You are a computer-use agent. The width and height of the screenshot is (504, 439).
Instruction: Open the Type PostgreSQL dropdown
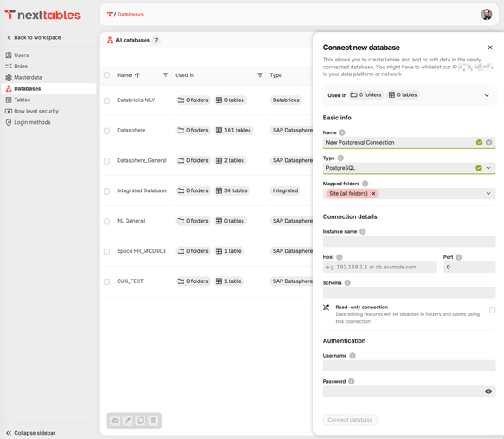tap(410, 168)
